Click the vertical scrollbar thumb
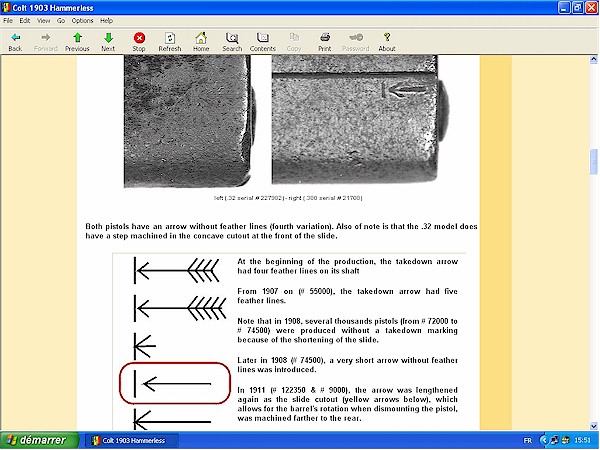 click(593, 161)
